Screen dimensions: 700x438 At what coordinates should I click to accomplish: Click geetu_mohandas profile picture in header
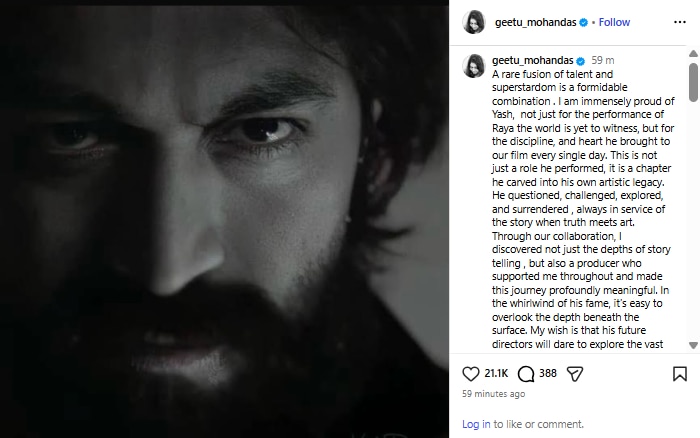(x=475, y=22)
